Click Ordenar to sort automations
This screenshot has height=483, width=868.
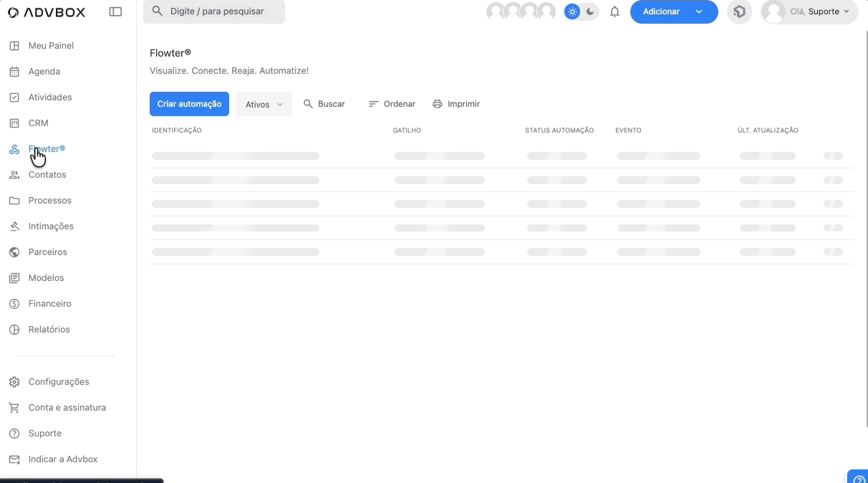(x=392, y=104)
